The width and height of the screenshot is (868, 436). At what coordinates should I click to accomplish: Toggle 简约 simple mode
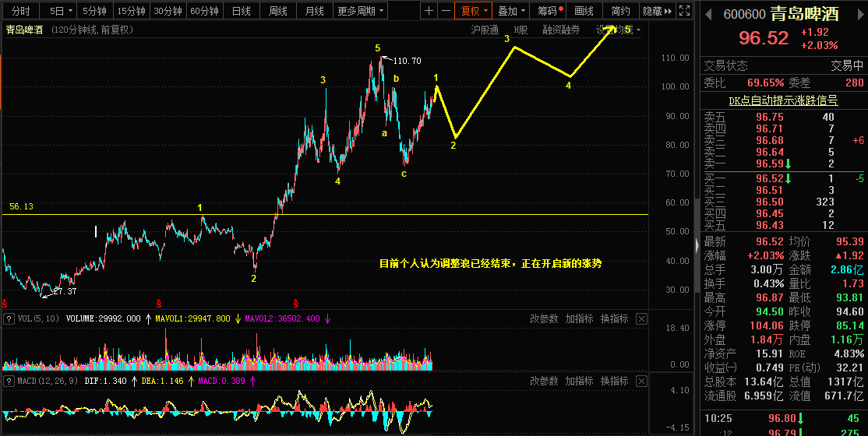[x=620, y=11]
